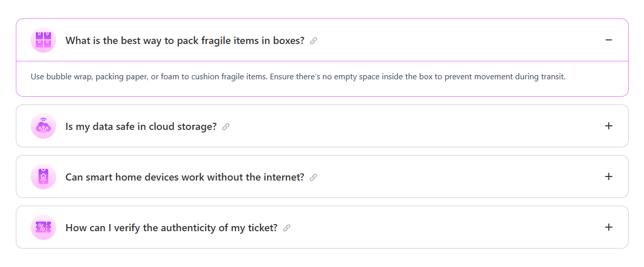This screenshot has width=644, height=267.
Task: Click link icon beside cloud storage question
Action: (226, 127)
